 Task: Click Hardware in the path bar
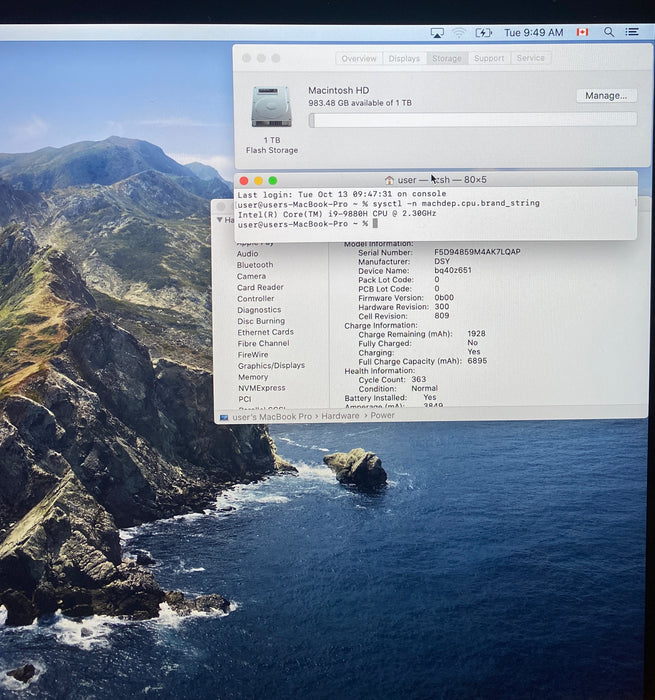(340, 416)
